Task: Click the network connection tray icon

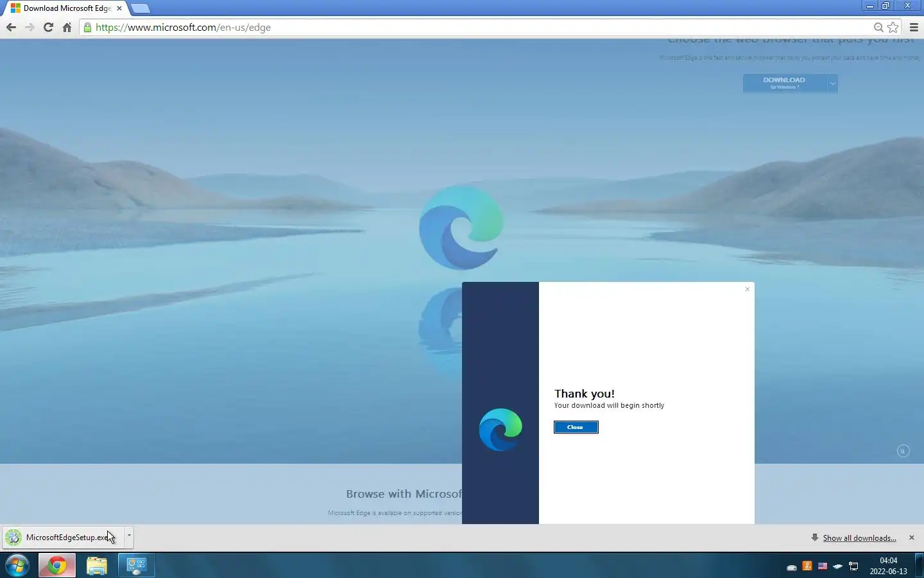Action: point(853,566)
